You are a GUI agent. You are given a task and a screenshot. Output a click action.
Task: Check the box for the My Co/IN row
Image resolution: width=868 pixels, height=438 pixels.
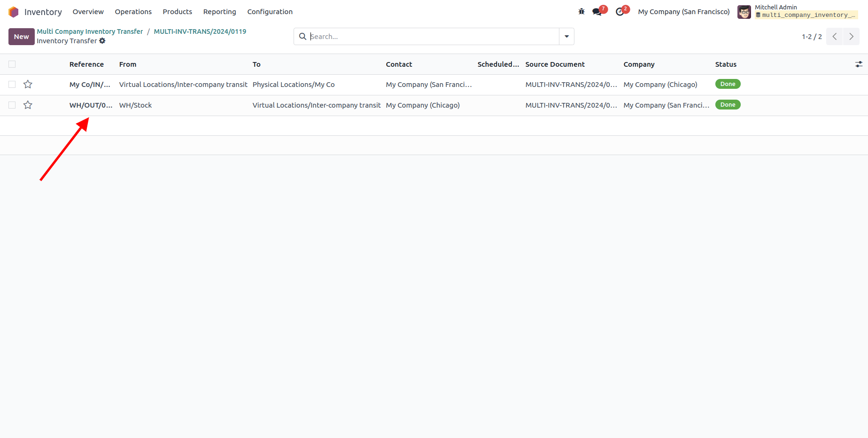(12, 85)
